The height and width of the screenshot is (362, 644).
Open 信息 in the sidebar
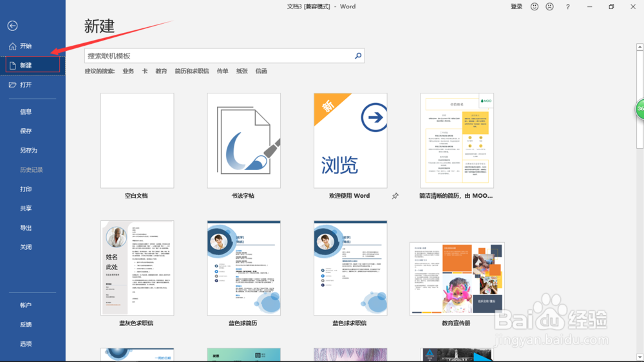point(26,112)
